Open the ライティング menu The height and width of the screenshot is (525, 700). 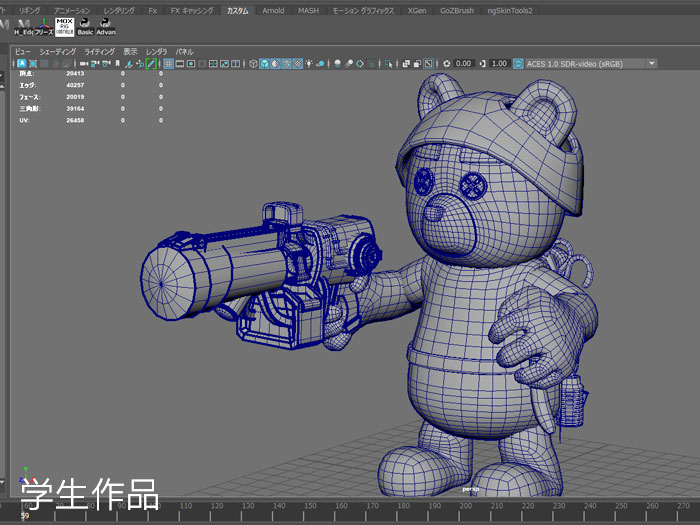99,50
